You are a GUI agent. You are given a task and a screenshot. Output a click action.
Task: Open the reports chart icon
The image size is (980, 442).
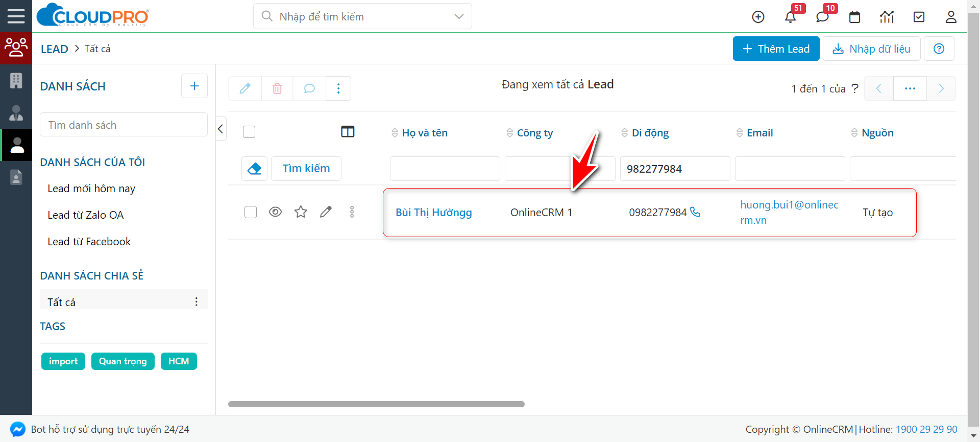(x=887, y=17)
